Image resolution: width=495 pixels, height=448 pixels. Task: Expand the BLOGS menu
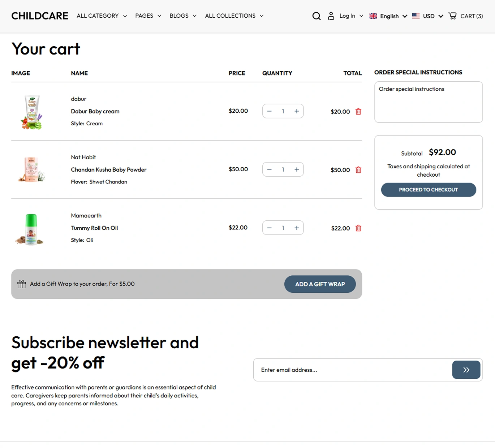pyautogui.click(x=183, y=16)
